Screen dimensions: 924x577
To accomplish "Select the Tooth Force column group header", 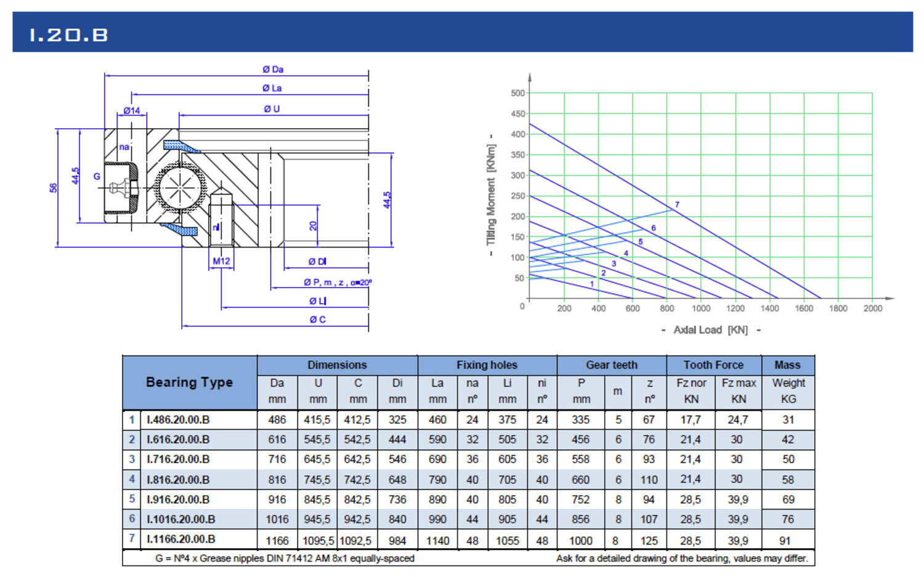I will pos(713,365).
